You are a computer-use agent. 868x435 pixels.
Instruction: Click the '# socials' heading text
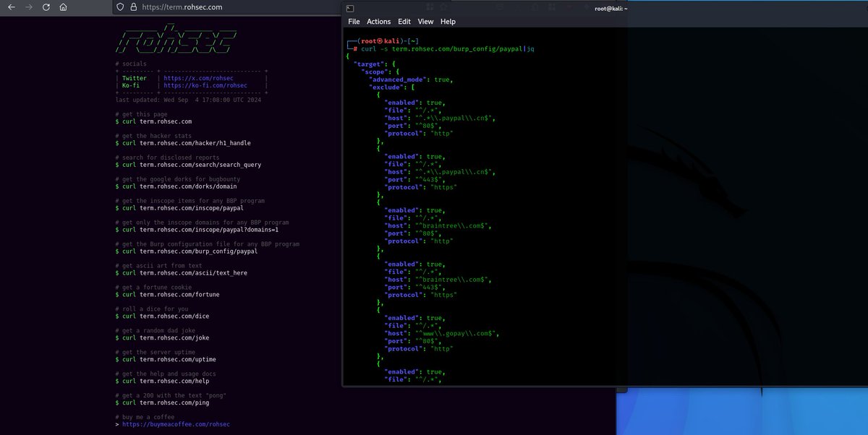pyautogui.click(x=130, y=64)
